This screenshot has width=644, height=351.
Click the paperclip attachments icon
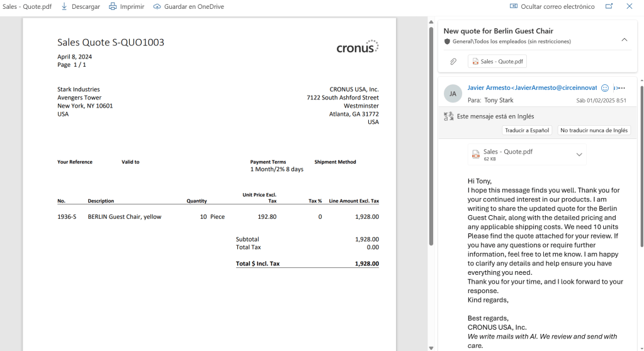pos(453,62)
